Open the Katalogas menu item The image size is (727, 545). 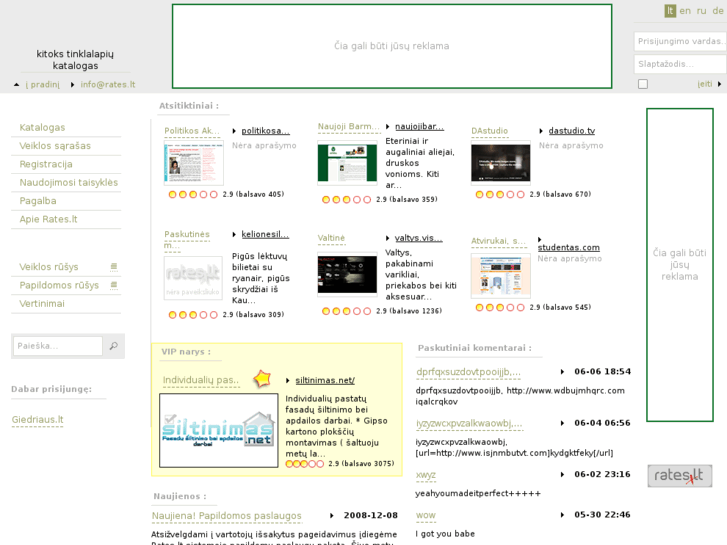(x=42, y=128)
